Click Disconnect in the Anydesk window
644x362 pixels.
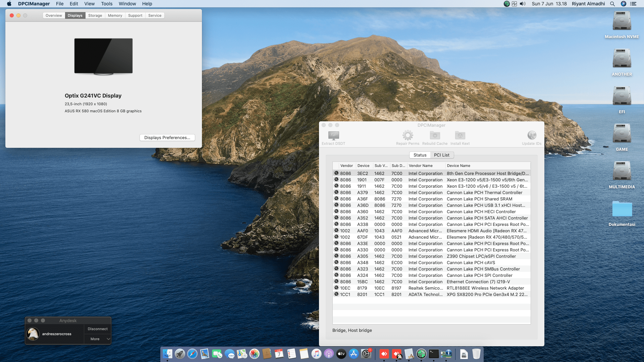[x=98, y=329]
